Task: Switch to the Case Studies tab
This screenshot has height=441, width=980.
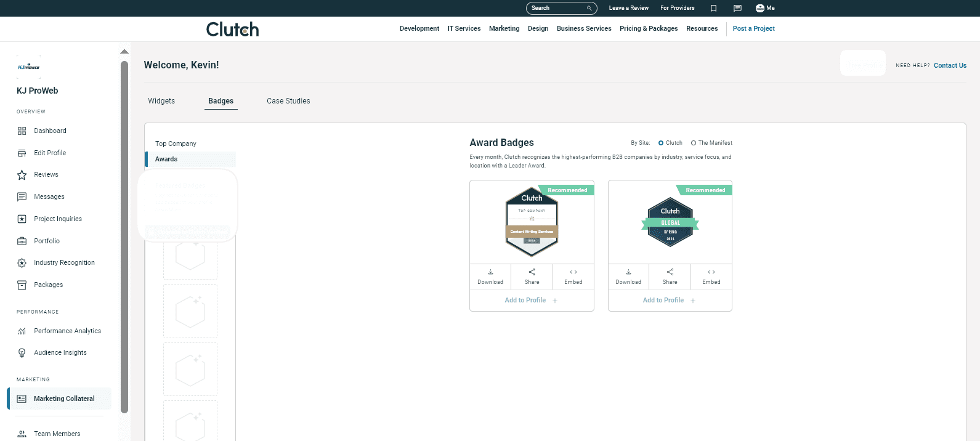Action: (288, 101)
